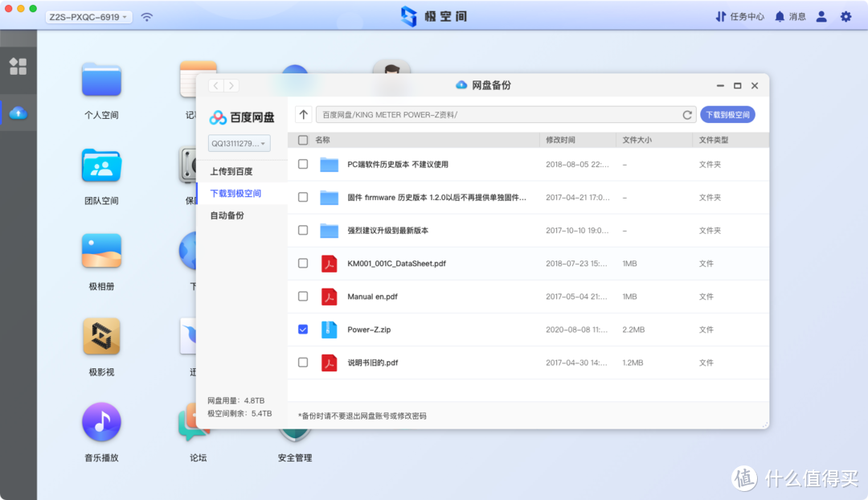Image resolution: width=868 pixels, height=500 pixels.
Task: Click the path field showing KING METER POWER-Z资料
Action: point(482,114)
